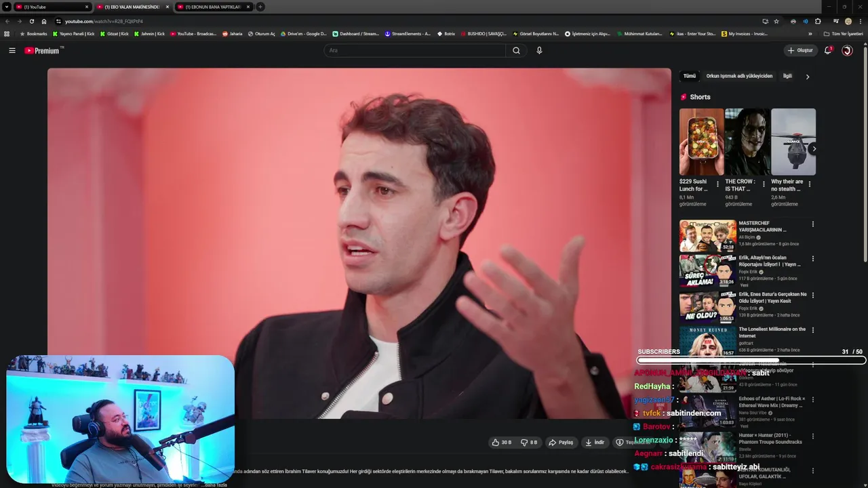Open a new browser tab
Viewport: 868px width, 488px height.
260,7
